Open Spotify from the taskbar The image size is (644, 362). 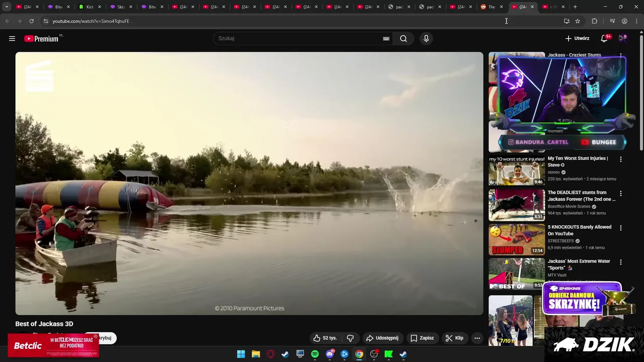(315, 354)
